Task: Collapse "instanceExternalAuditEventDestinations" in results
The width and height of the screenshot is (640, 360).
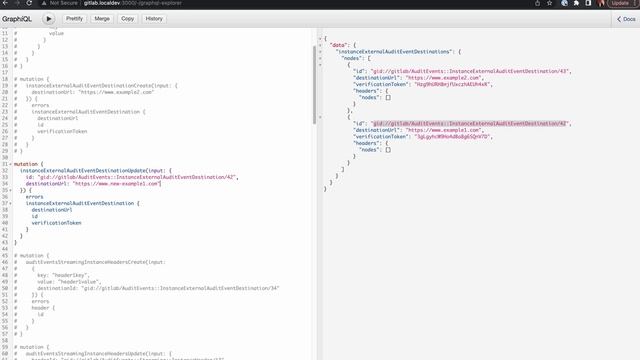Action: pos(320,51)
